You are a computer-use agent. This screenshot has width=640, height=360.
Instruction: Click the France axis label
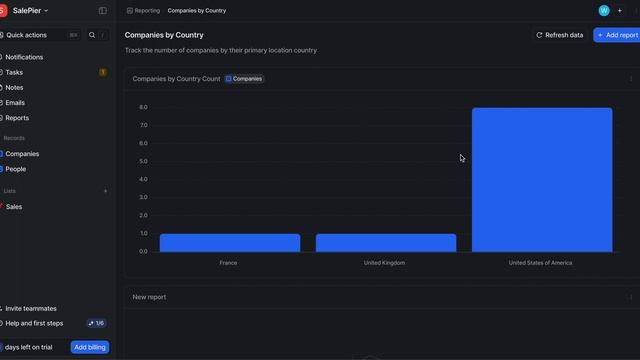228,263
